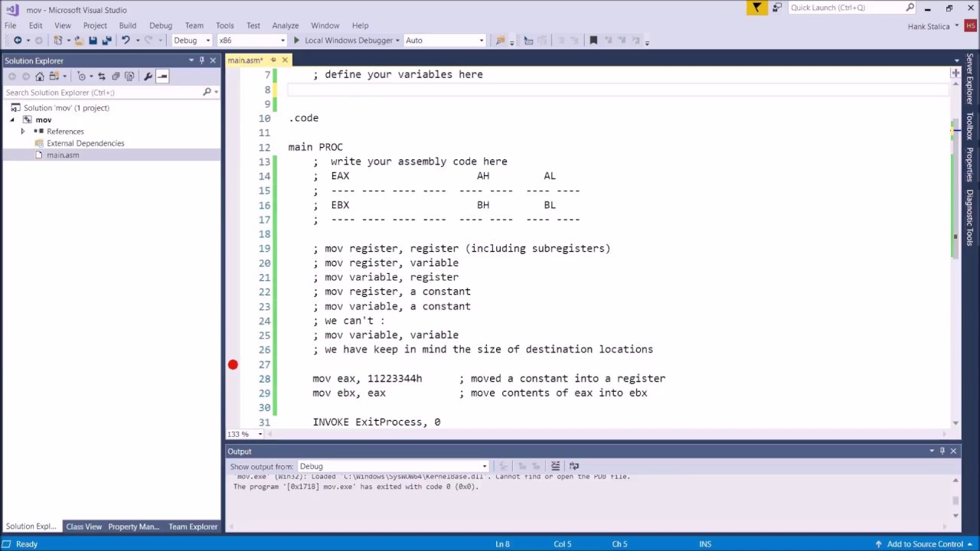This screenshot has height=551, width=980.
Task: Close the Solution Explorer panel
Action: click(213, 60)
